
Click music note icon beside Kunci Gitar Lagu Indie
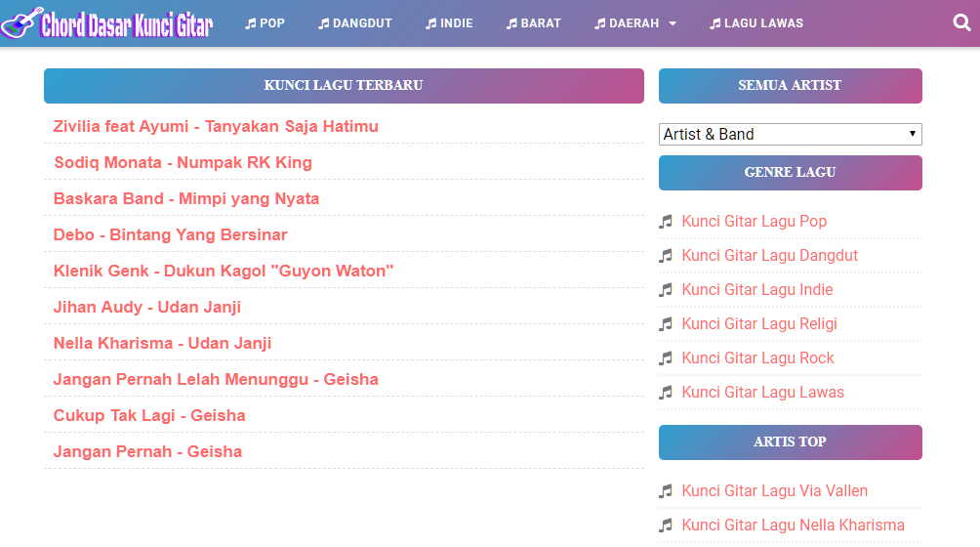[666, 290]
